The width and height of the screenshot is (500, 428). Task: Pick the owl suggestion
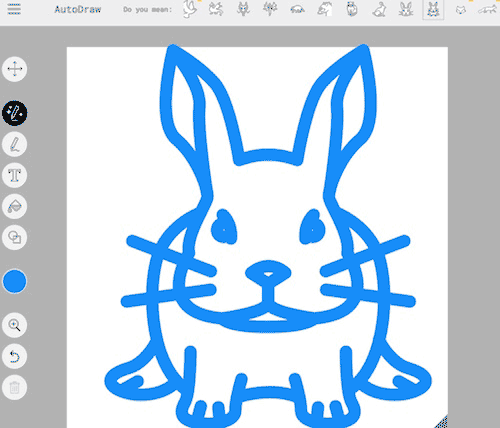coord(352,9)
